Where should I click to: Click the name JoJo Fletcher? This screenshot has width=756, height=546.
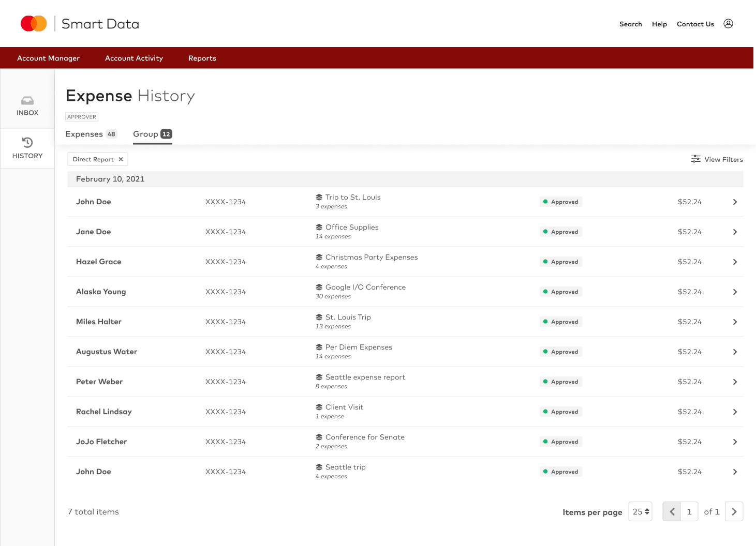(101, 442)
